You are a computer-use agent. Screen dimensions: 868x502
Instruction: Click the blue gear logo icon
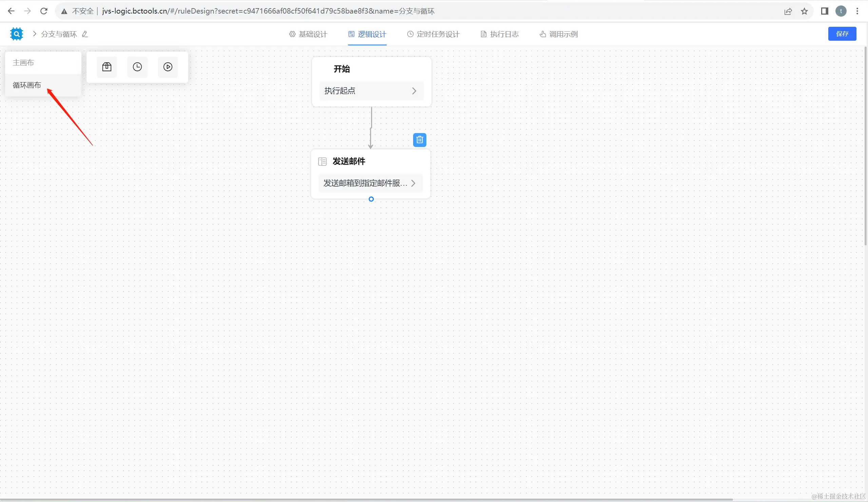16,34
